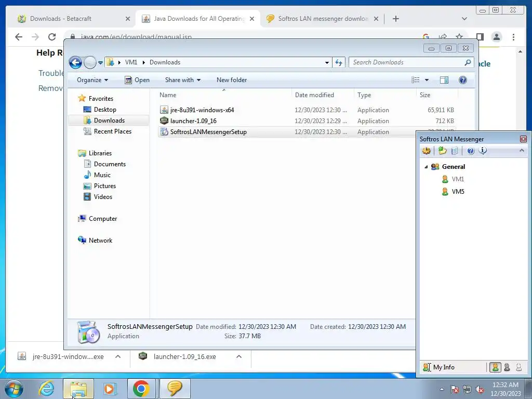The width and height of the screenshot is (532, 399).
Task: Click the Explorer forward navigation arrow
Action: (x=90, y=62)
